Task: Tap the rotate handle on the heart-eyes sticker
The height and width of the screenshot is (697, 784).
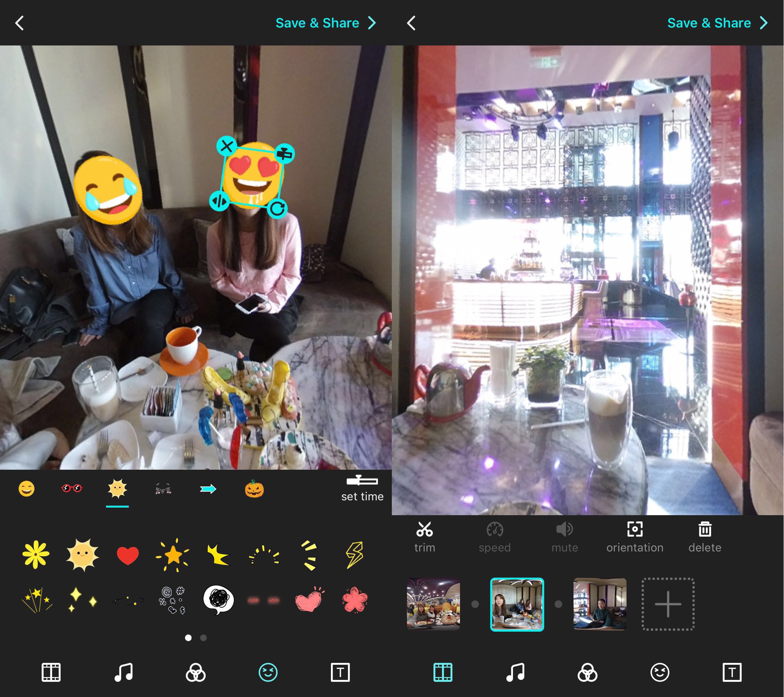Action: (278, 208)
